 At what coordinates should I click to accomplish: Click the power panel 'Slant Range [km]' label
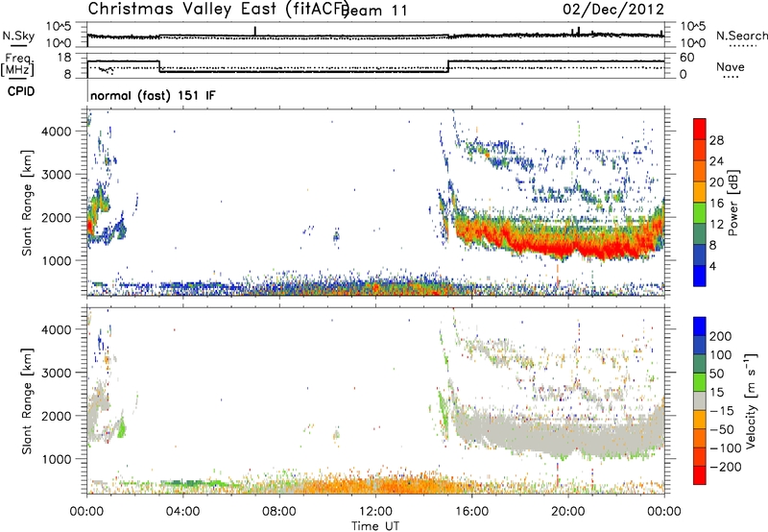pos(27,203)
